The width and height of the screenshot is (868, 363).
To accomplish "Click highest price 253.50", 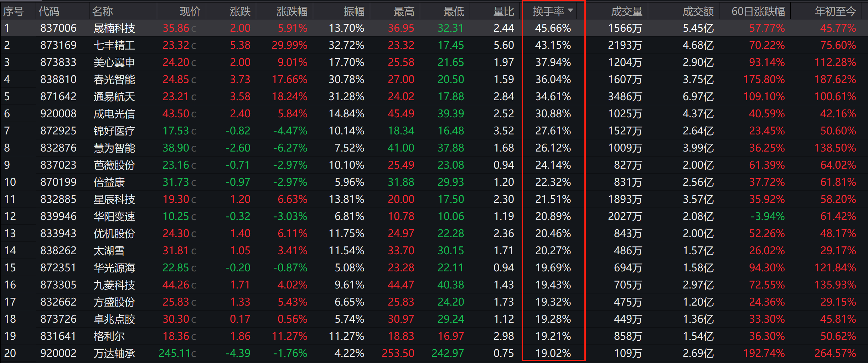I will (x=398, y=353).
